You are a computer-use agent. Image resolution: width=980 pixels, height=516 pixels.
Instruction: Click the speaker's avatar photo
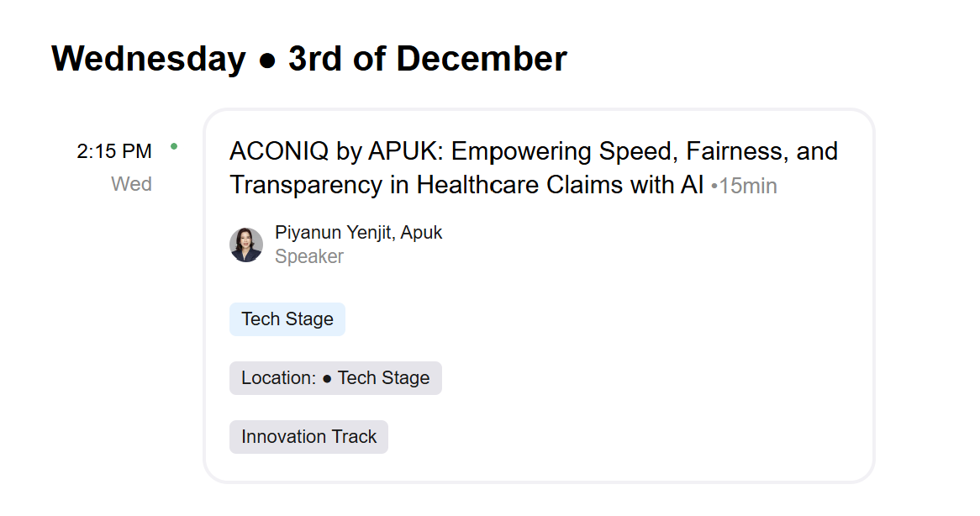pyautogui.click(x=245, y=245)
